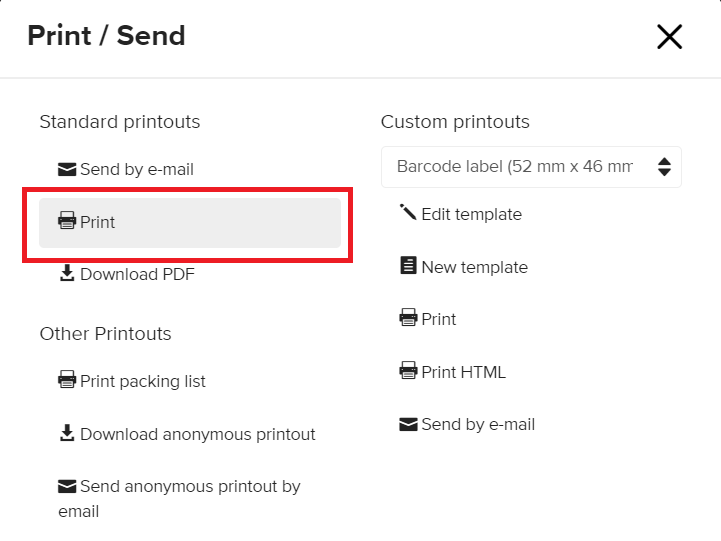
Task: Click New template link
Action: click(x=475, y=267)
